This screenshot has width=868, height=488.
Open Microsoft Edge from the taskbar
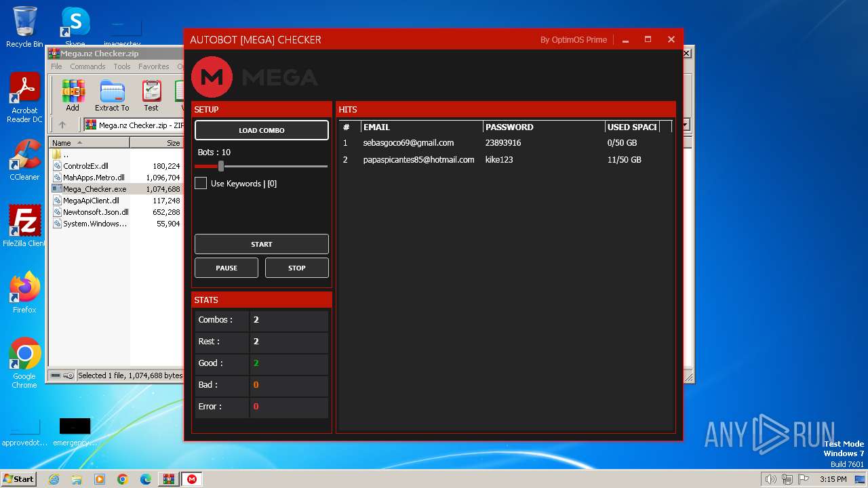[146, 479]
